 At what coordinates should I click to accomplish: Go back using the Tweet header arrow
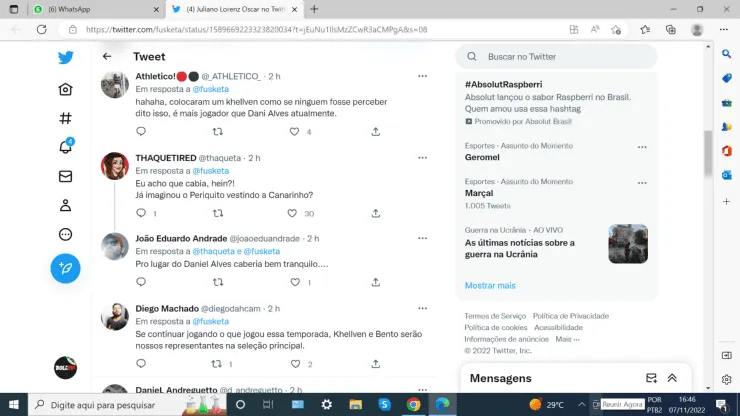tap(107, 57)
